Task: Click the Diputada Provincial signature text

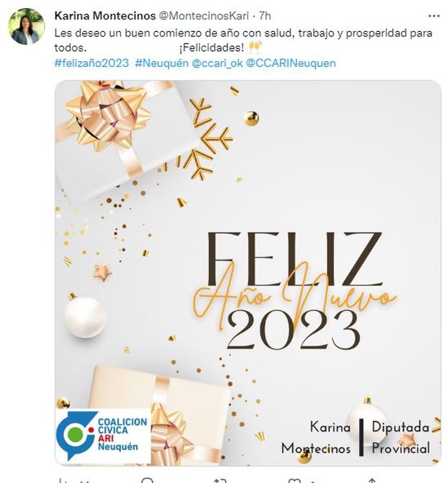Action: tap(401, 438)
